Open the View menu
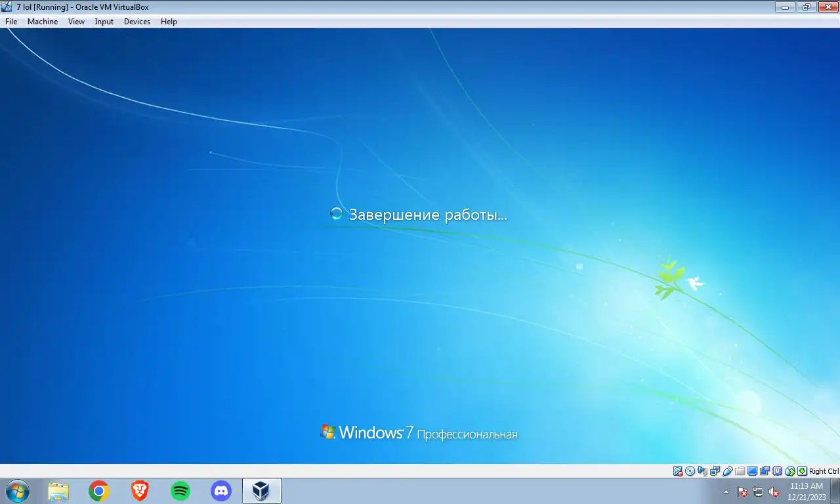Screen dimensions: 840x504 tap(77, 22)
